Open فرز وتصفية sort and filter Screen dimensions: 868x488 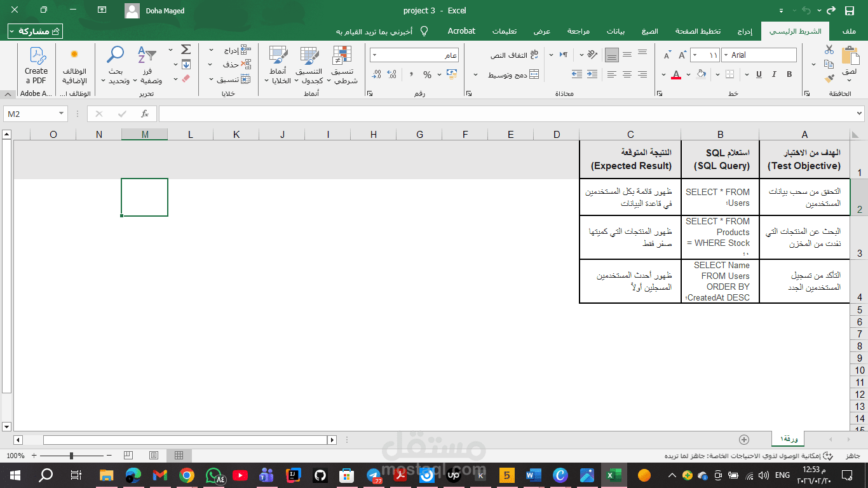click(x=148, y=65)
